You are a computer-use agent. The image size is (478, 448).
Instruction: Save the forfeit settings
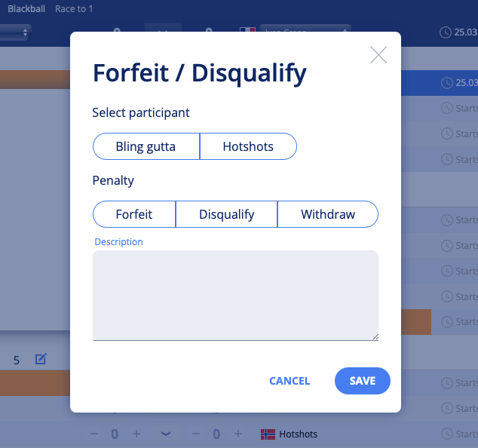(x=363, y=381)
